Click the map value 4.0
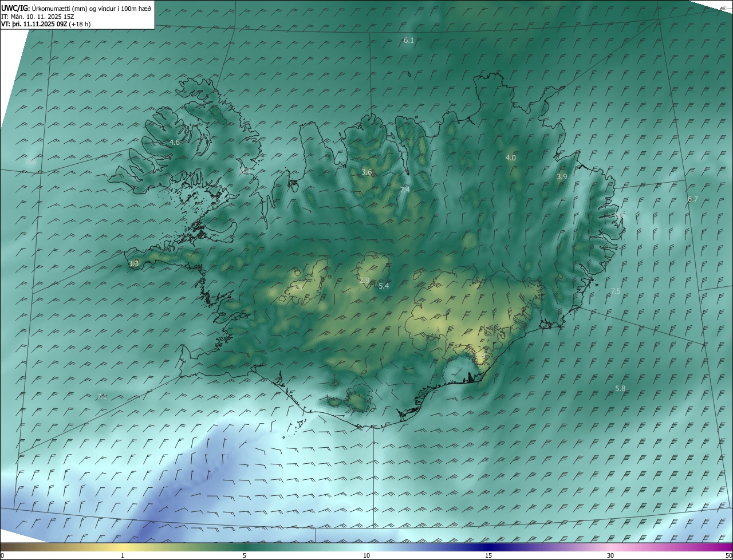The image size is (733, 560). (x=511, y=157)
